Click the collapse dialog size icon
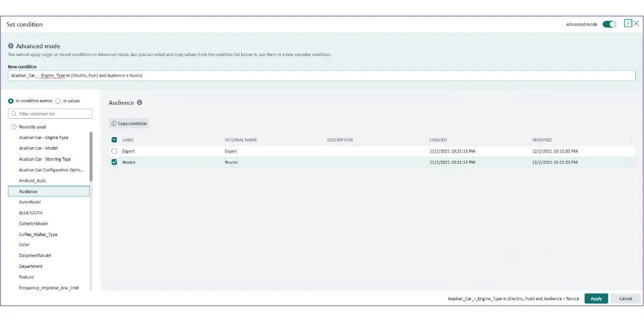The height and width of the screenshot is (322, 644). (x=628, y=23)
